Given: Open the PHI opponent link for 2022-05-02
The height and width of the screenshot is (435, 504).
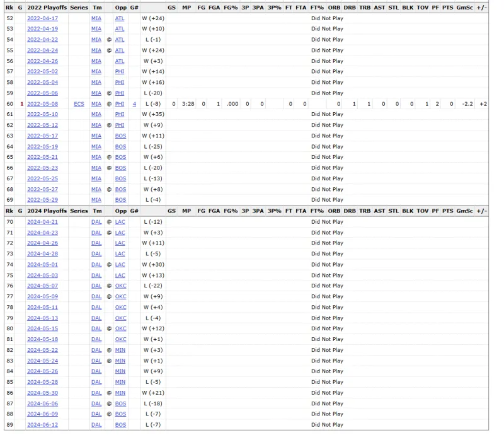Looking at the screenshot, I should (120, 72).
